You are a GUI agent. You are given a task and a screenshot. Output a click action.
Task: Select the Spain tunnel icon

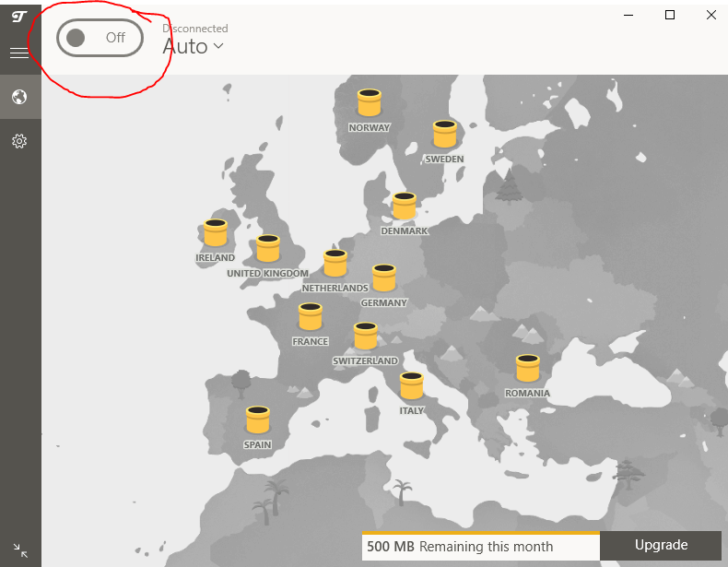(258, 419)
